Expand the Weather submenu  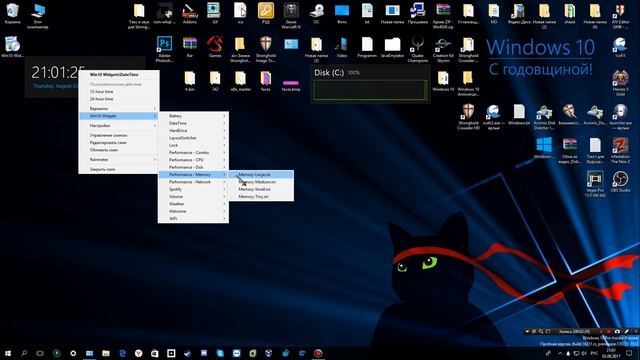pyautogui.click(x=193, y=204)
